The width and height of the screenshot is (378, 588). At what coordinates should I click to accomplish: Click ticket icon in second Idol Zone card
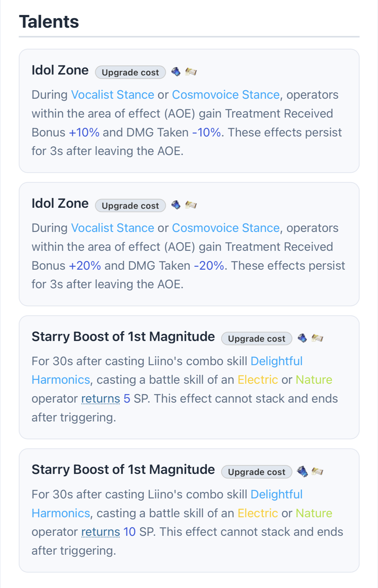[191, 205]
